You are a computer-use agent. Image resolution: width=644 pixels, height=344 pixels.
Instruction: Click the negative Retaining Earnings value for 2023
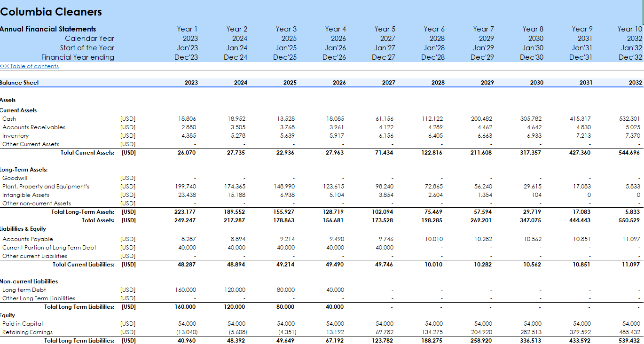point(187,332)
